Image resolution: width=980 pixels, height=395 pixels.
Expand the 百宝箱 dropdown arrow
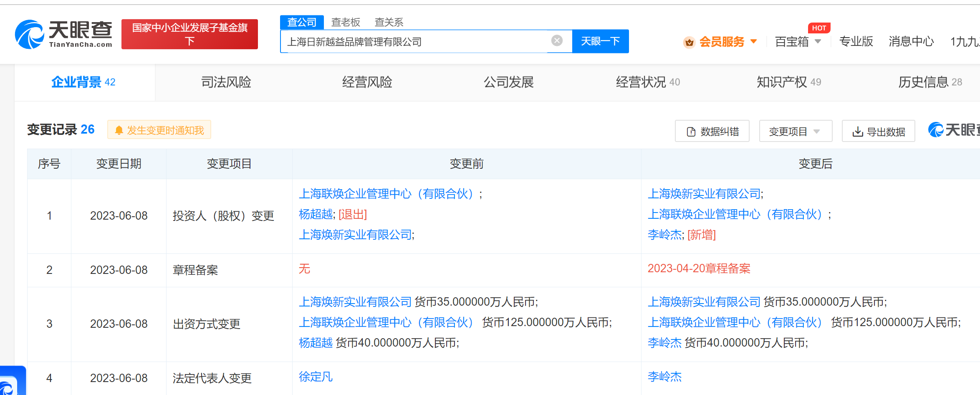(x=818, y=41)
